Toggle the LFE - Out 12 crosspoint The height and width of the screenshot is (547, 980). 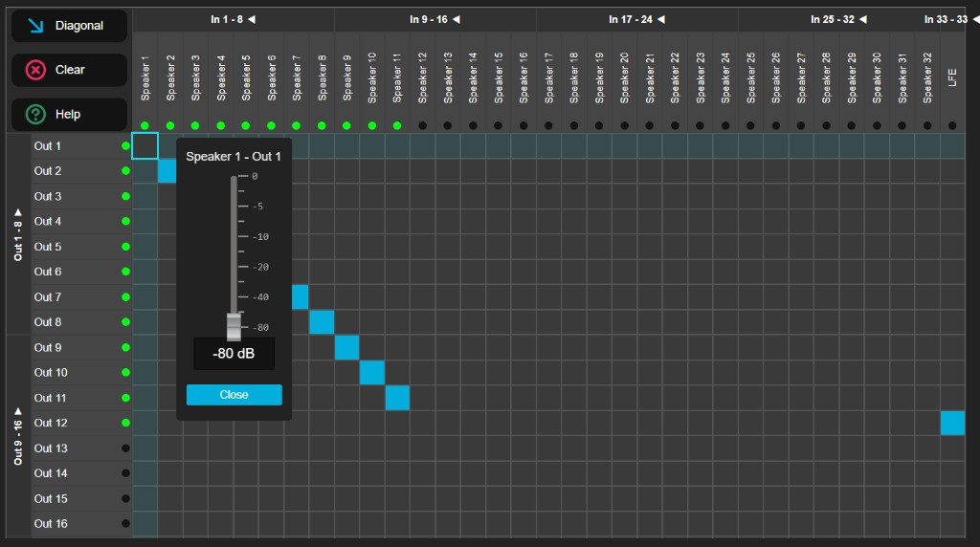[x=952, y=423]
